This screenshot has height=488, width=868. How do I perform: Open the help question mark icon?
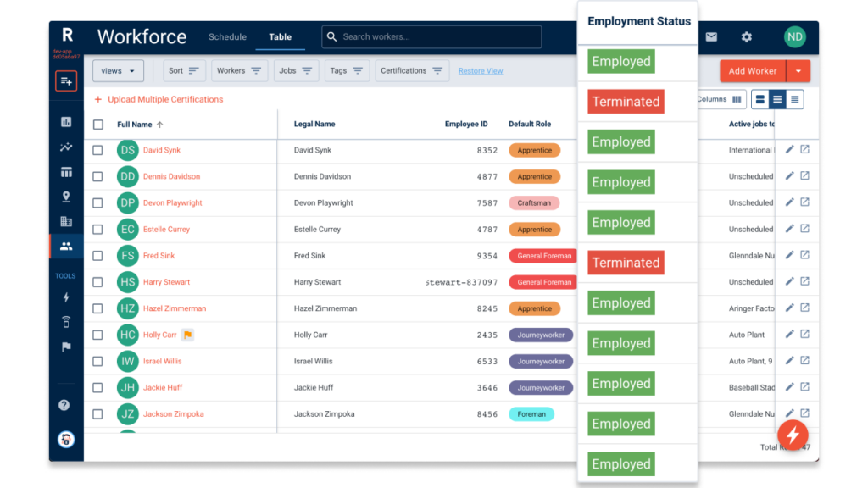(64, 405)
